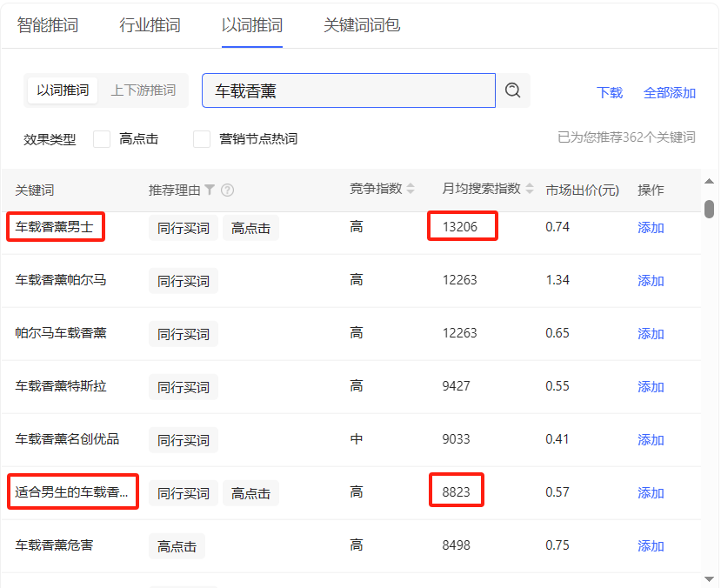Click search index value 8823
This screenshot has width=721, height=588.
[x=456, y=492]
